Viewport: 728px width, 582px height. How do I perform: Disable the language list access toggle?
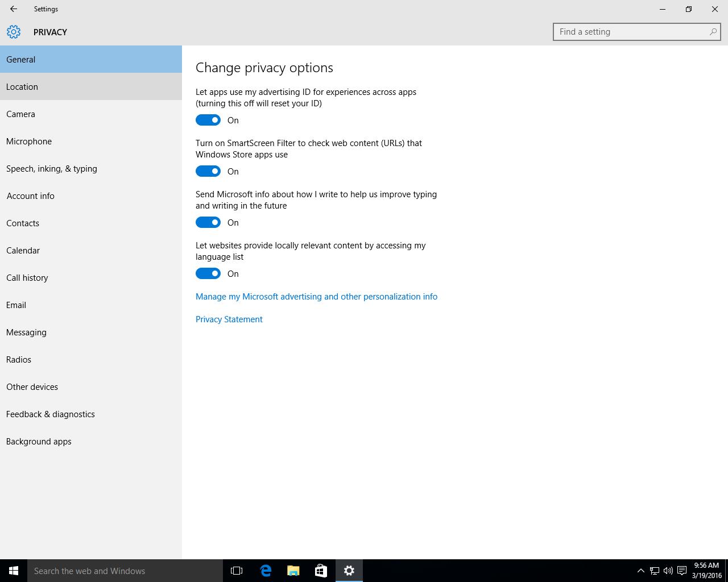[x=208, y=273]
